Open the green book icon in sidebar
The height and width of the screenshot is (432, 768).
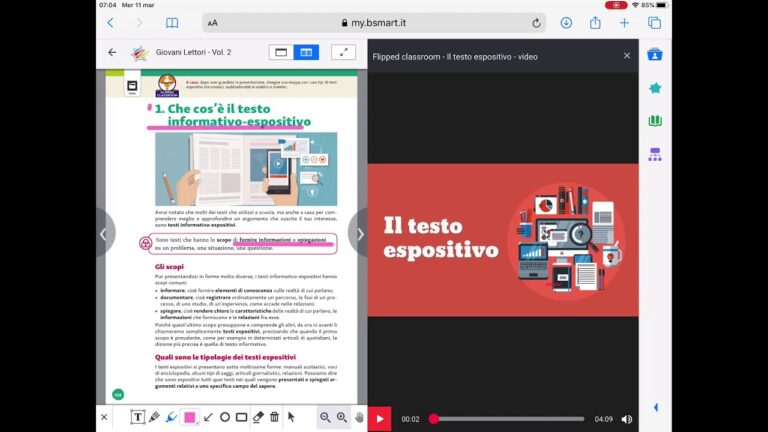pos(655,121)
